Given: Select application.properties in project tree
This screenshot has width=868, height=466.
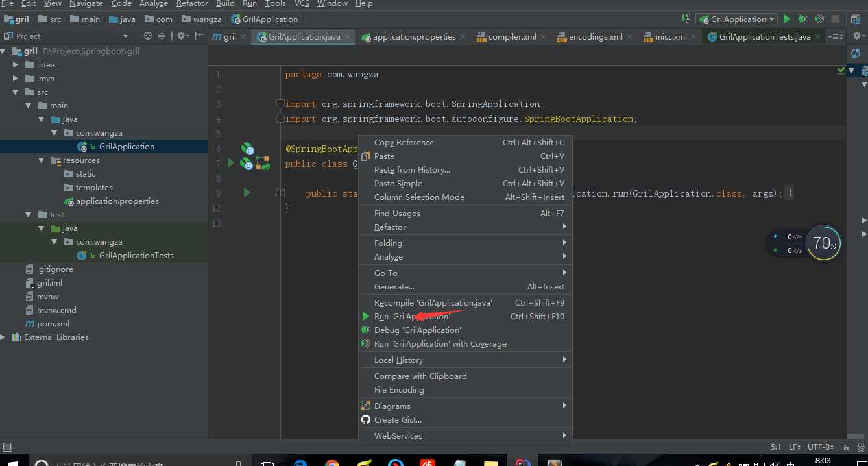Looking at the screenshot, I should tap(117, 201).
